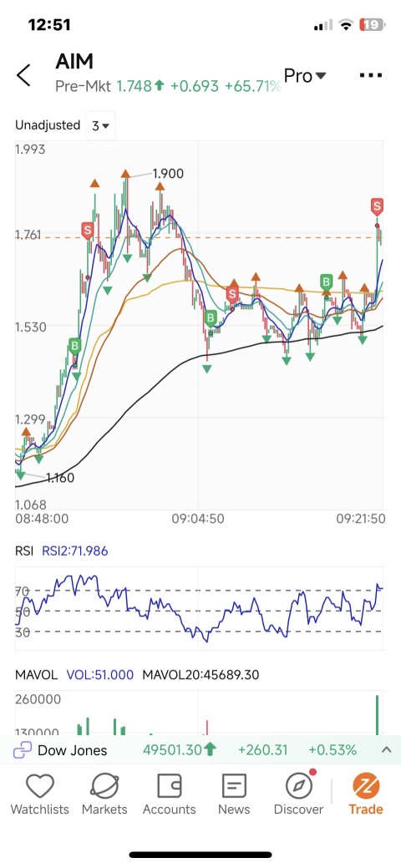Viewport: 401px width, 868px height.
Task: Select the RSI indicator label
Action: [24, 551]
